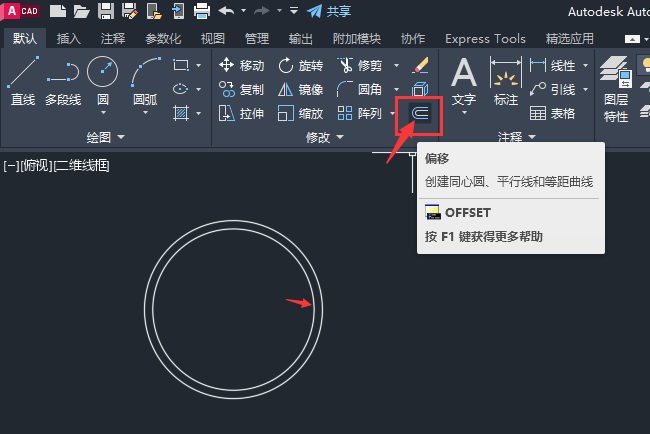Click the 2D Wireframe (二维线框) visual style control
The width and height of the screenshot is (650, 434).
pyautogui.click(x=82, y=166)
